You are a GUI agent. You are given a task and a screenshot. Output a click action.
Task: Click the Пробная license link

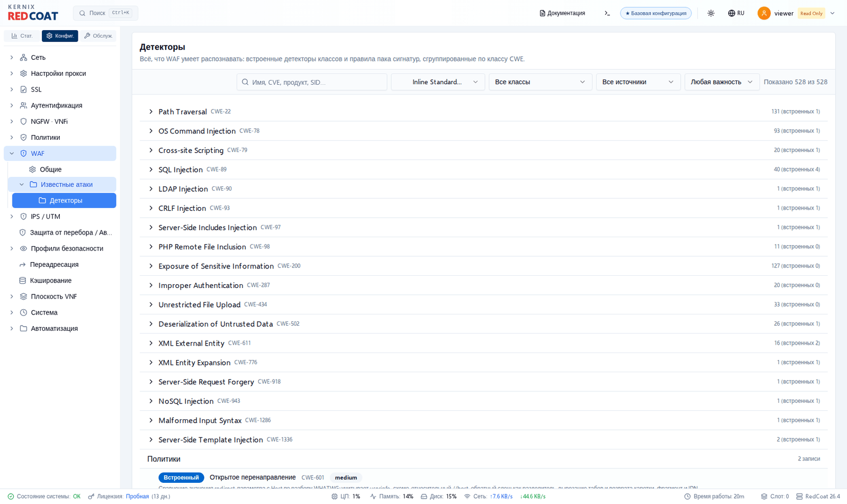[x=137, y=497]
